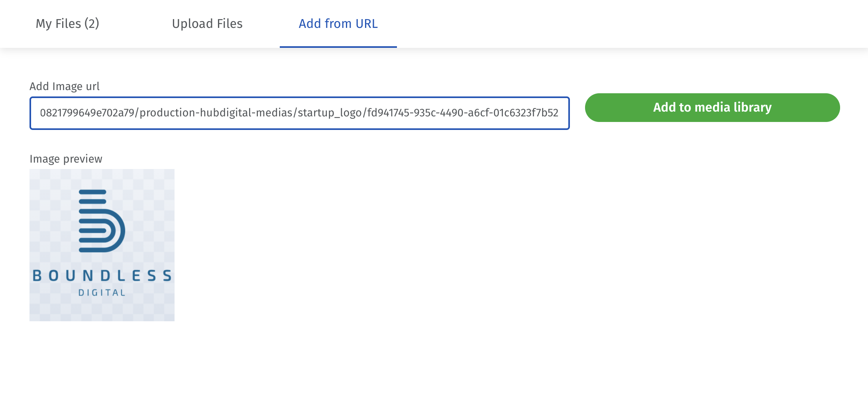Click the blue underline below Add from URL

point(338,47)
